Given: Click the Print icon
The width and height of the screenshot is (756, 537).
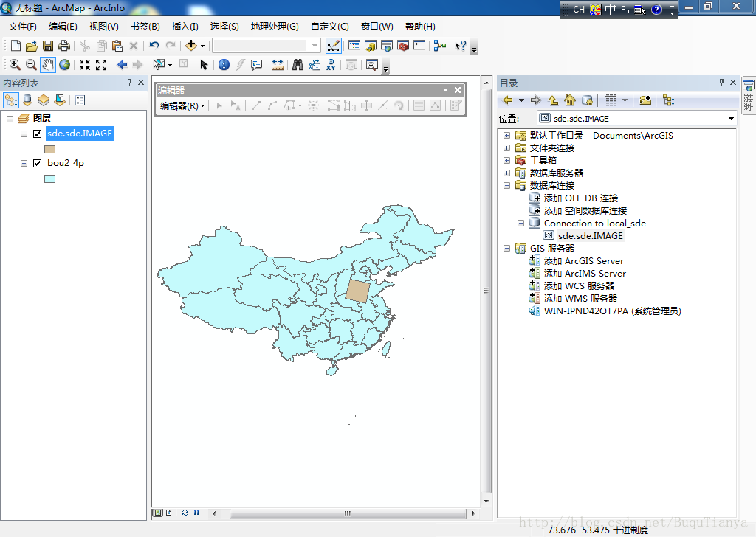Looking at the screenshot, I should (64, 46).
